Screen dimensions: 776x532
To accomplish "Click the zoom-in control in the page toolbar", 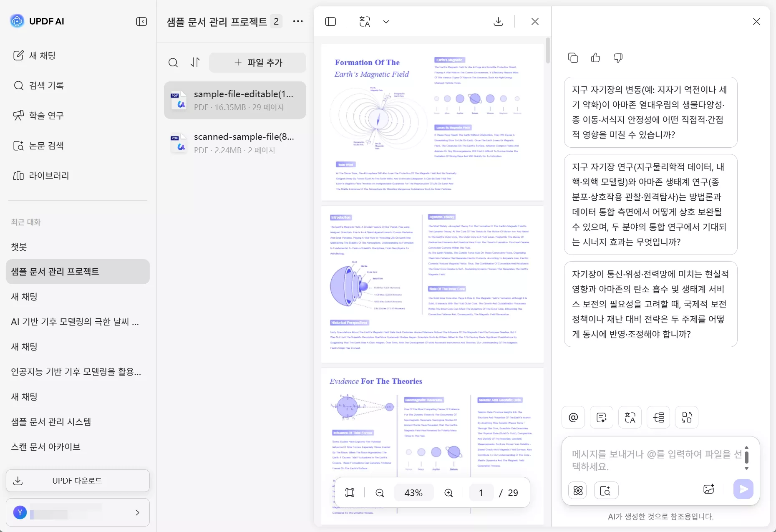I will (448, 492).
